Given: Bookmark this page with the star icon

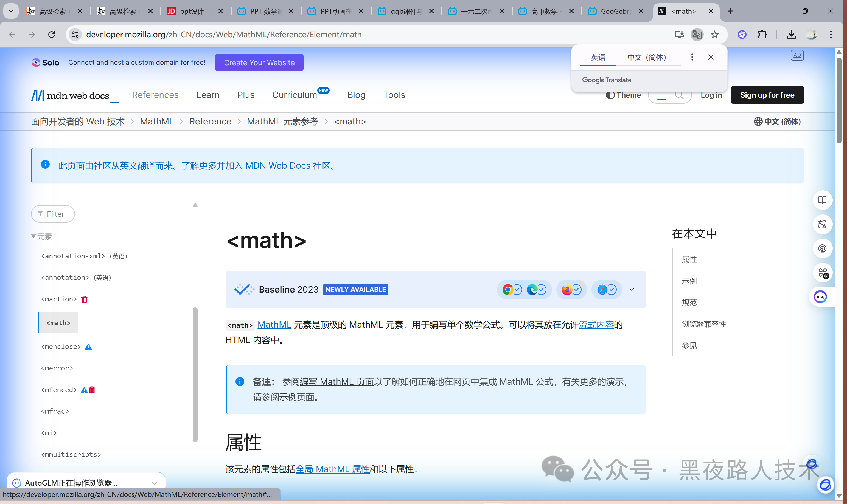Looking at the screenshot, I should click(715, 34).
